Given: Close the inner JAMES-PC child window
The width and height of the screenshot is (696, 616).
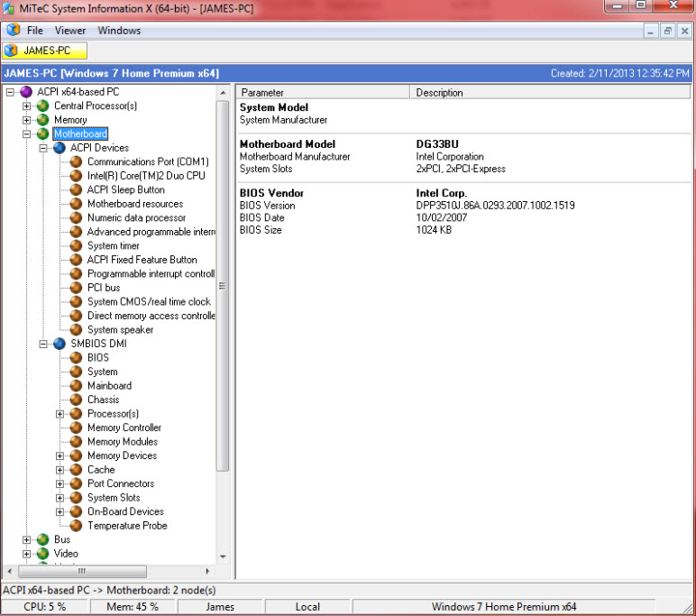Looking at the screenshot, I should point(684,31).
